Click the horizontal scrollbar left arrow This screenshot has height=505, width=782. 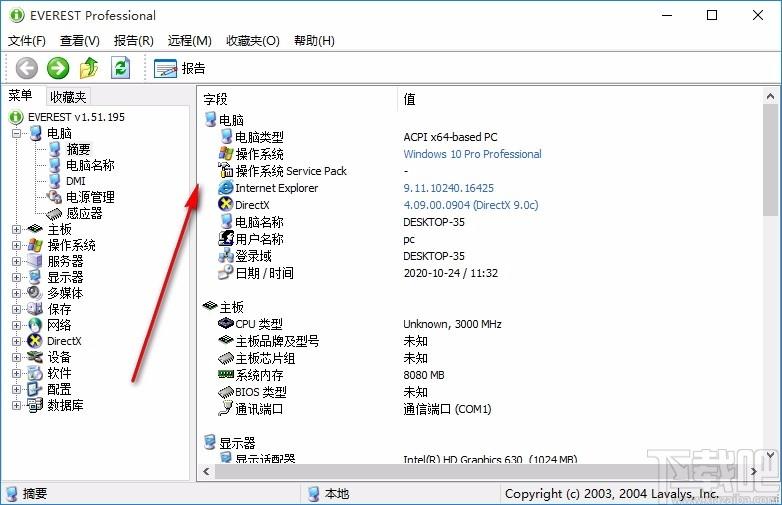click(x=206, y=471)
